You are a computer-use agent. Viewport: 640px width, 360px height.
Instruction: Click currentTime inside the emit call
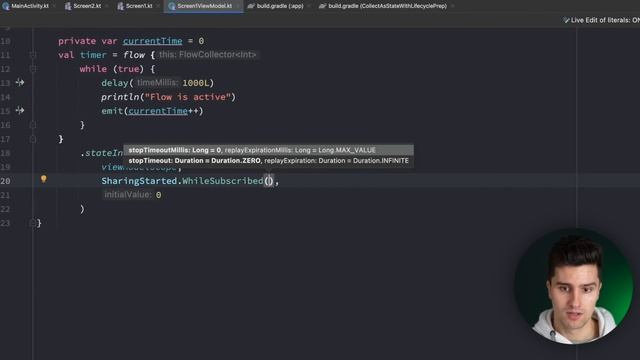tap(158, 111)
